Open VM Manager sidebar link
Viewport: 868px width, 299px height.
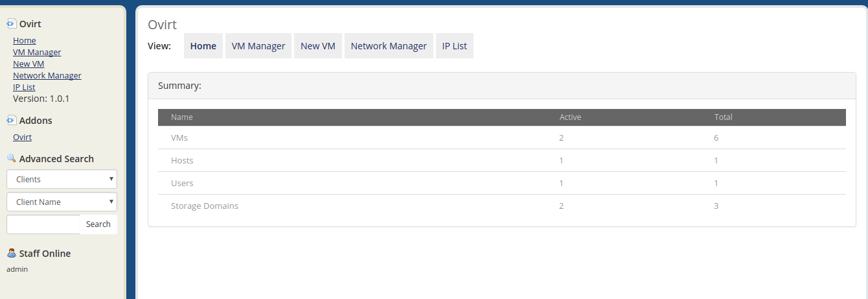[37, 52]
